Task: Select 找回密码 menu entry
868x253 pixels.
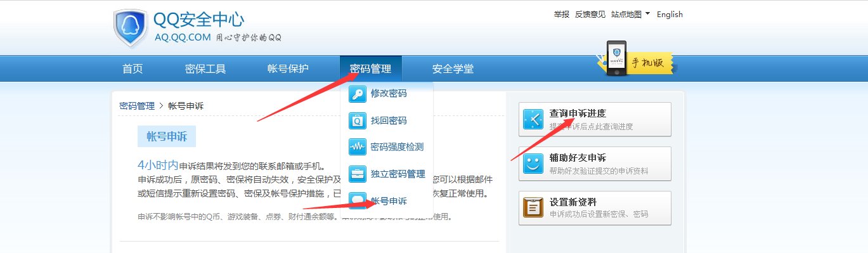Action: coord(389,120)
